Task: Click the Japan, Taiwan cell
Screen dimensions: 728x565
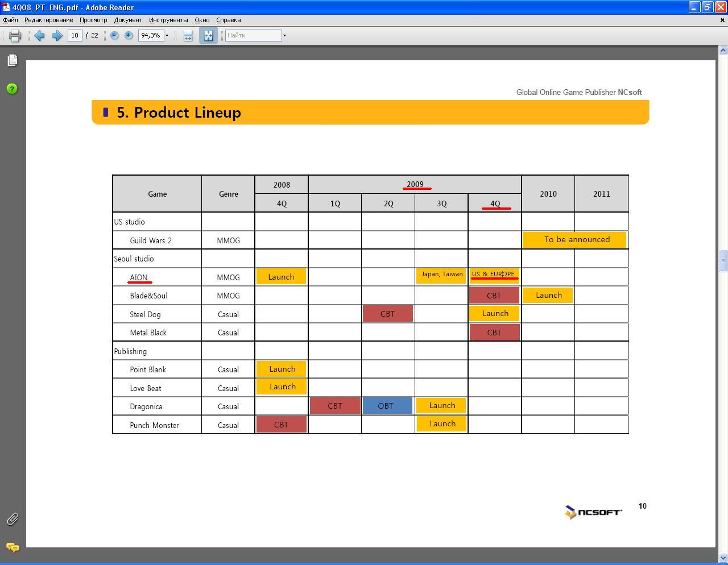Action: [441, 275]
